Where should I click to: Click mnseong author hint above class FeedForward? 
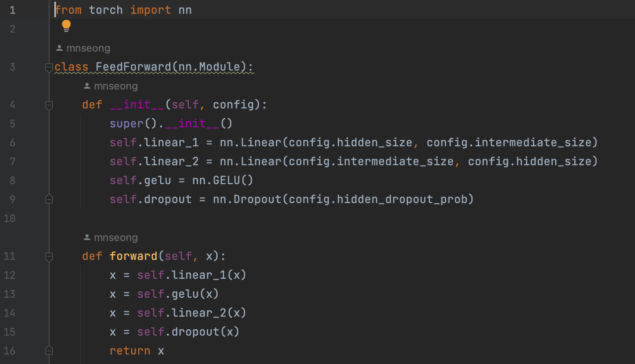88,48
